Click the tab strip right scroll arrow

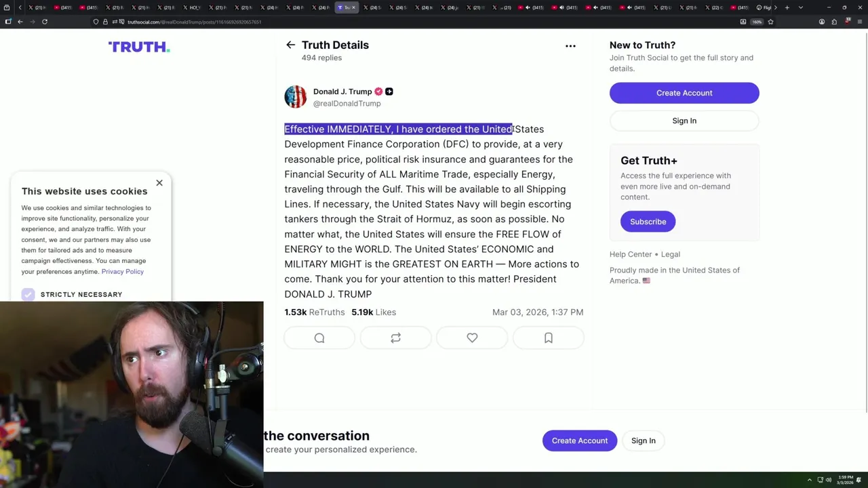tap(775, 7)
